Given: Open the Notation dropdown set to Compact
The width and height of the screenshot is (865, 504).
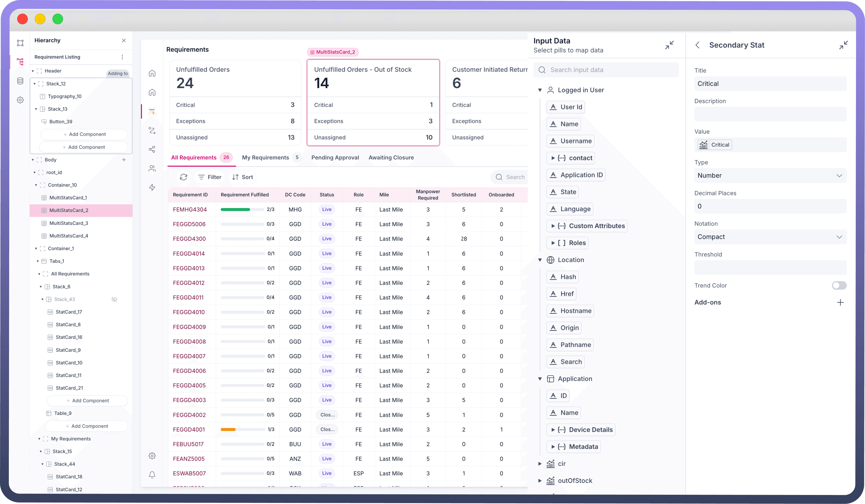Looking at the screenshot, I should coord(770,237).
